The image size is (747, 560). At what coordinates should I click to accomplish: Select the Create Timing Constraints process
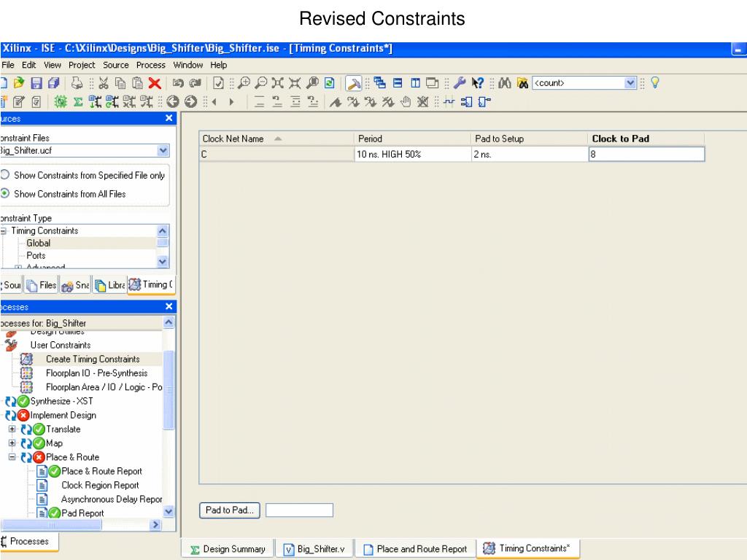tap(93, 359)
